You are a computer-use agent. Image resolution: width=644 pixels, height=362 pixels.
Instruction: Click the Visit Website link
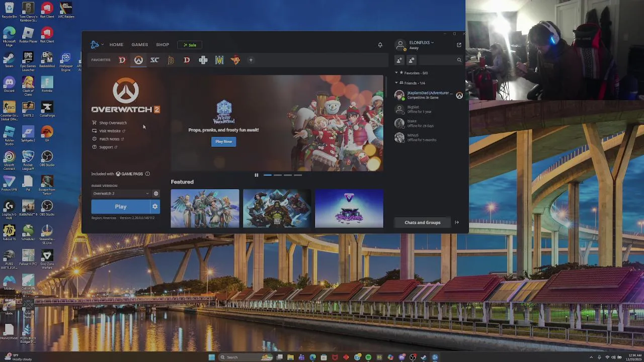[x=109, y=131]
